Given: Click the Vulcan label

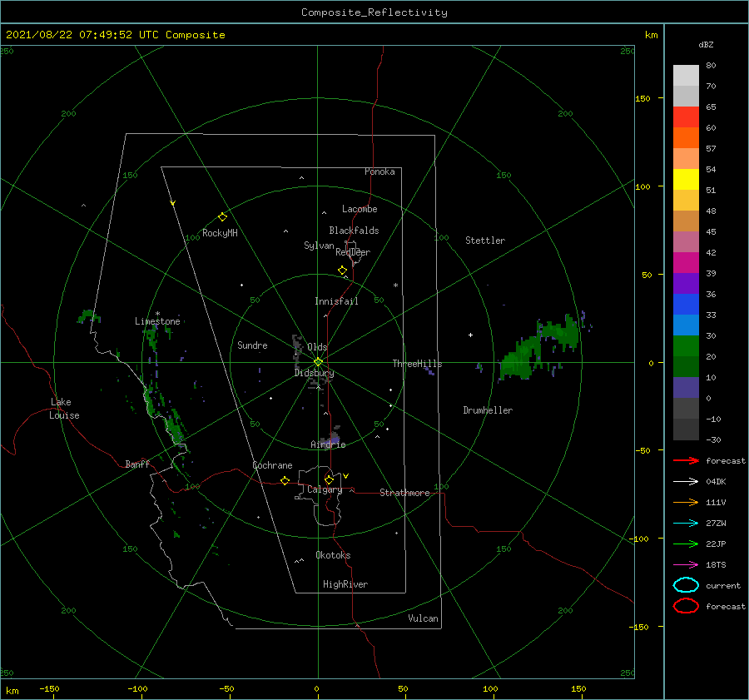Looking at the screenshot, I should click(423, 618).
